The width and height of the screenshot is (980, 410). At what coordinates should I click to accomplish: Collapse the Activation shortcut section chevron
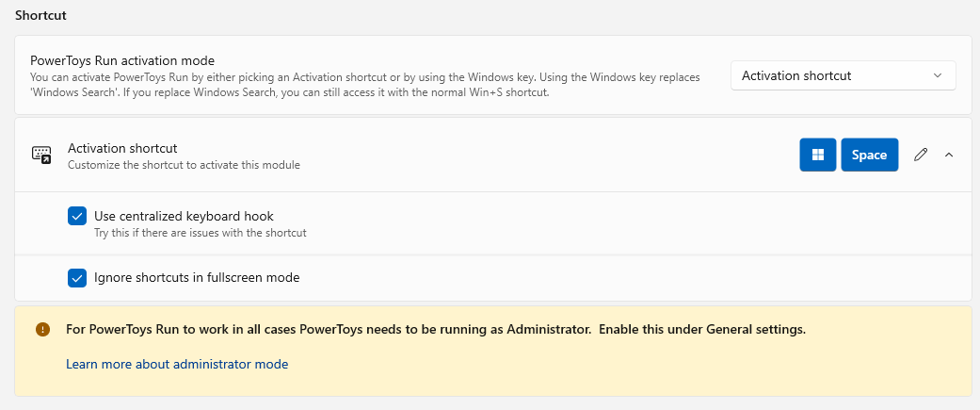coord(948,156)
